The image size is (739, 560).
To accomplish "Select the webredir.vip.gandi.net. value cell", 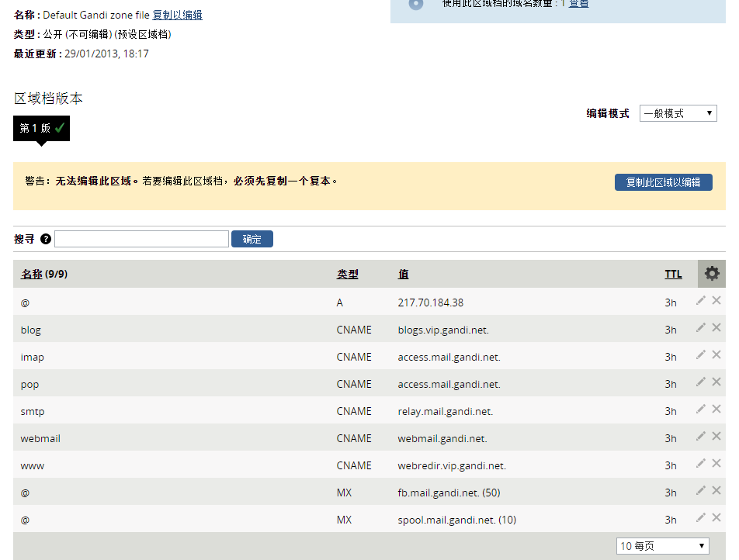I will [x=452, y=465].
